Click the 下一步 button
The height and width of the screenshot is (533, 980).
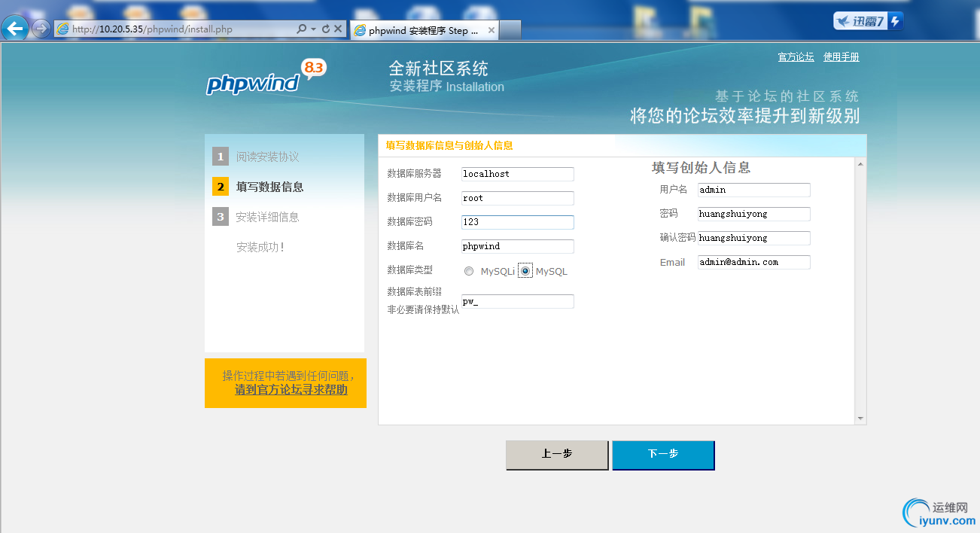click(663, 455)
